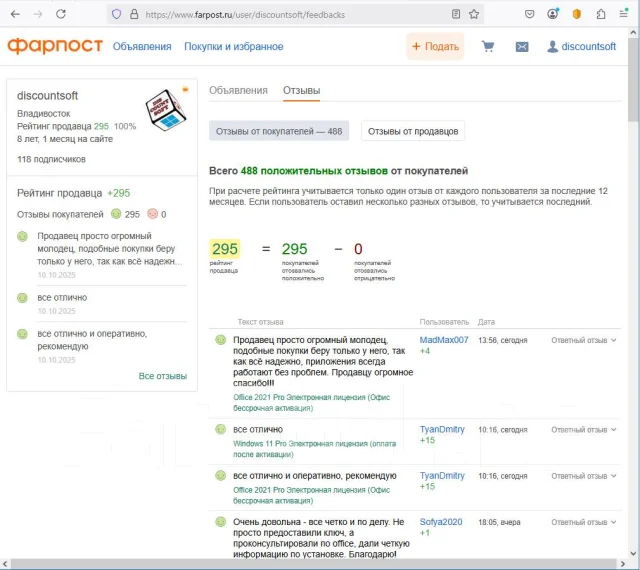
Task: Click red sad face next to 0 reviews
Action: coord(153,214)
